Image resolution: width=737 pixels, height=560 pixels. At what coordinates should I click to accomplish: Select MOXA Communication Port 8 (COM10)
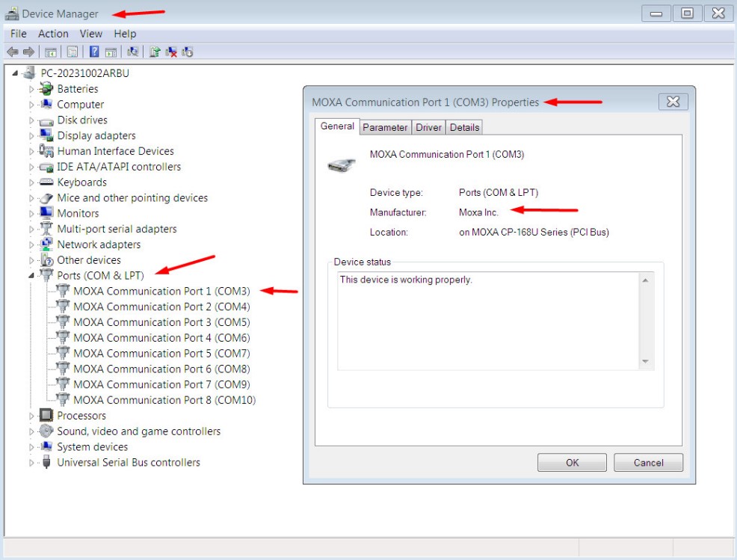coord(164,400)
